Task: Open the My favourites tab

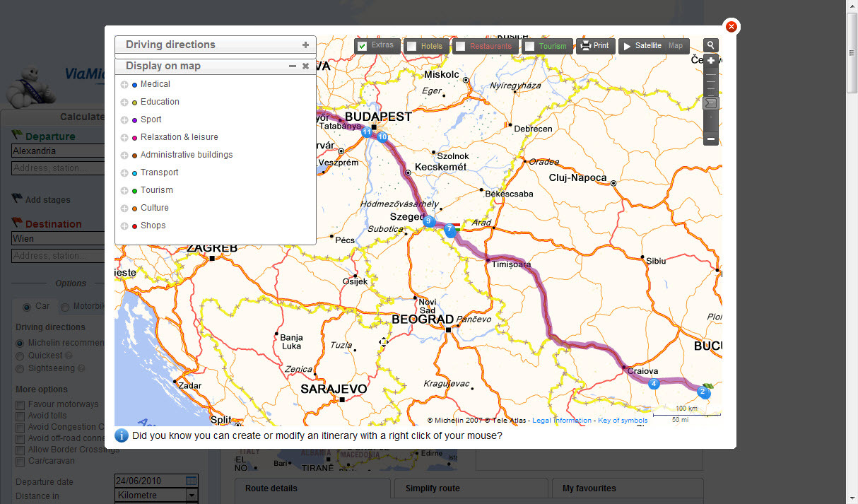Action: 628,488
